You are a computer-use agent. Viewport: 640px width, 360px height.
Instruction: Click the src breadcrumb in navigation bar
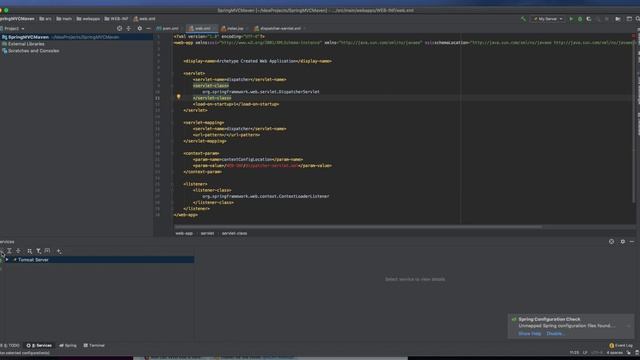point(46,19)
